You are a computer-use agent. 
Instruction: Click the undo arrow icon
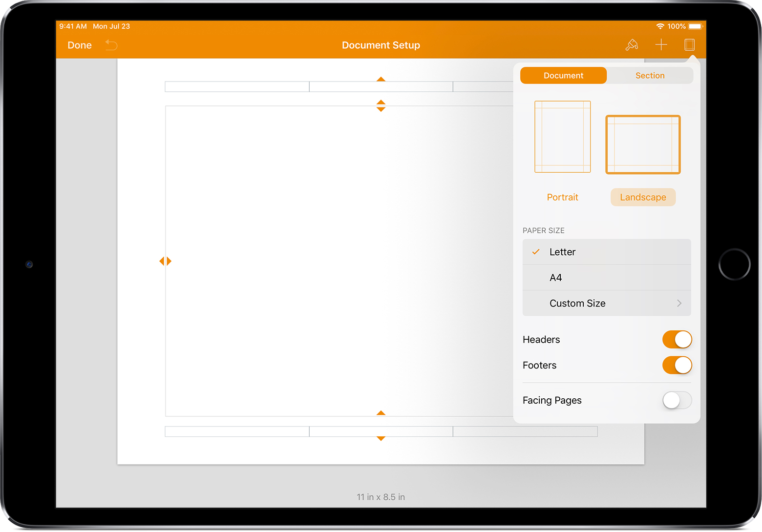111,45
